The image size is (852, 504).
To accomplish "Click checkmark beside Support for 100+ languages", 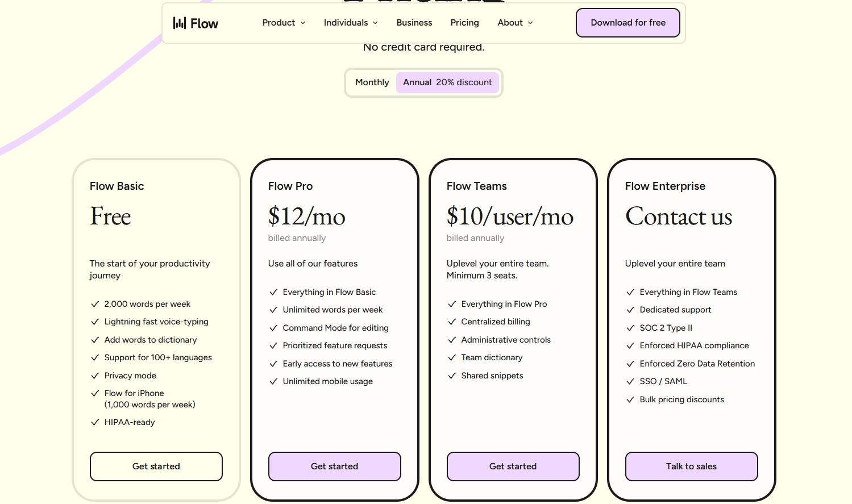I will tap(95, 358).
